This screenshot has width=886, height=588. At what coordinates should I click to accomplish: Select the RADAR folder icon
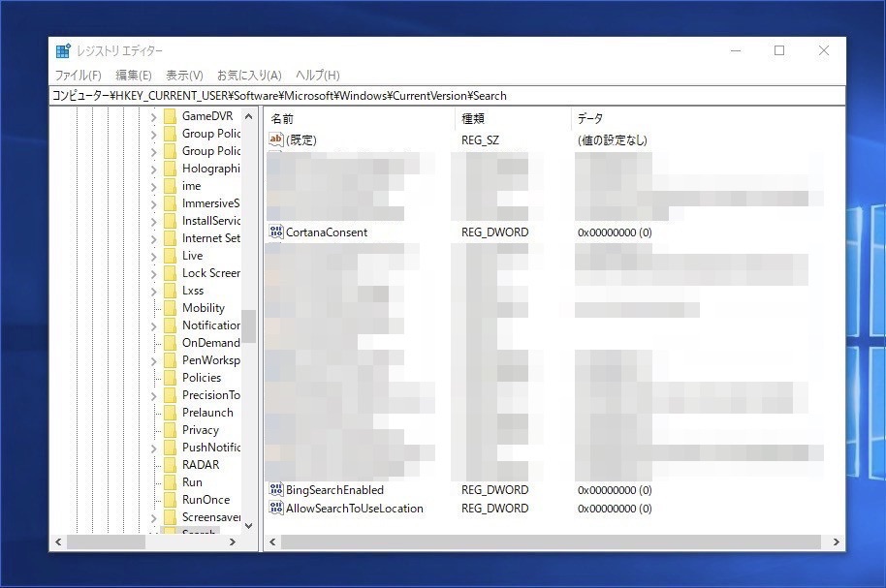pos(170,465)
